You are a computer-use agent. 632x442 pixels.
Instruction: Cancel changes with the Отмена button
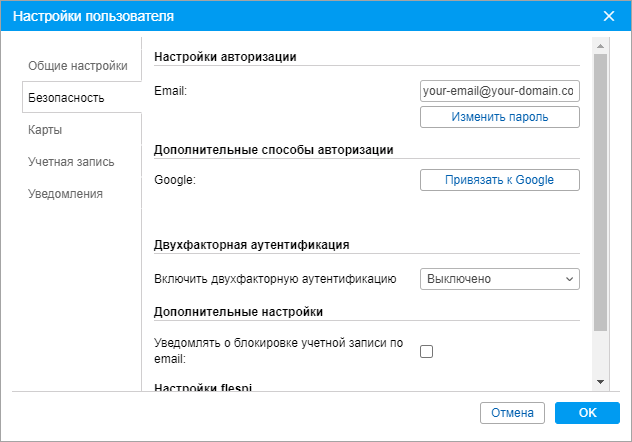(513, 413)
